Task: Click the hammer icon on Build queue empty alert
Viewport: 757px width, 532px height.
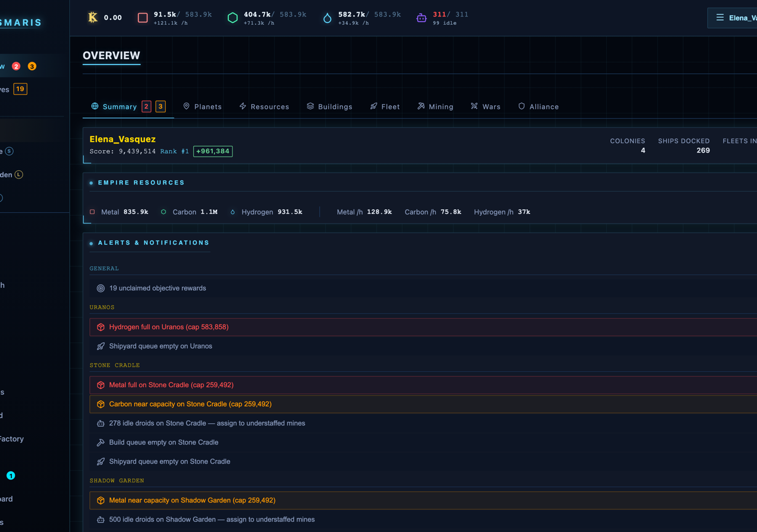Action: (101, 442)
